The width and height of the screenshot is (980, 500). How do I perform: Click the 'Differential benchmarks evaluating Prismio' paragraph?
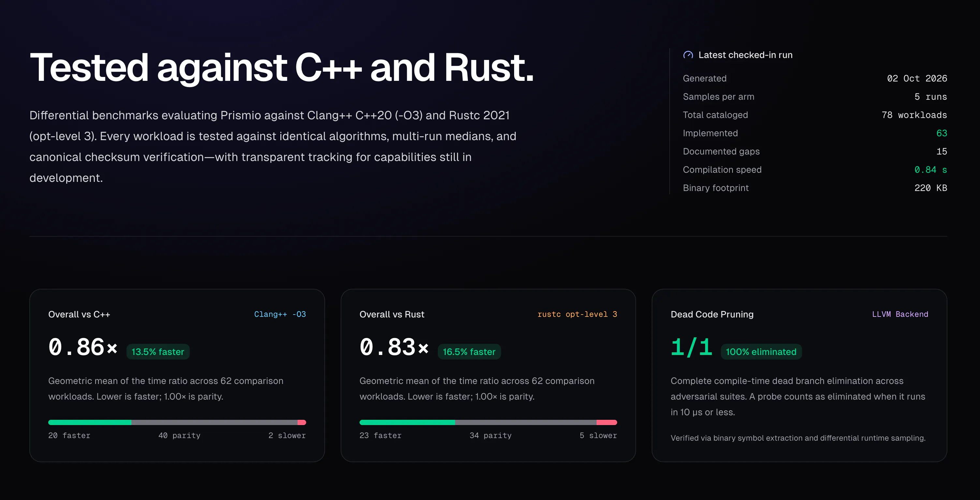273,146
